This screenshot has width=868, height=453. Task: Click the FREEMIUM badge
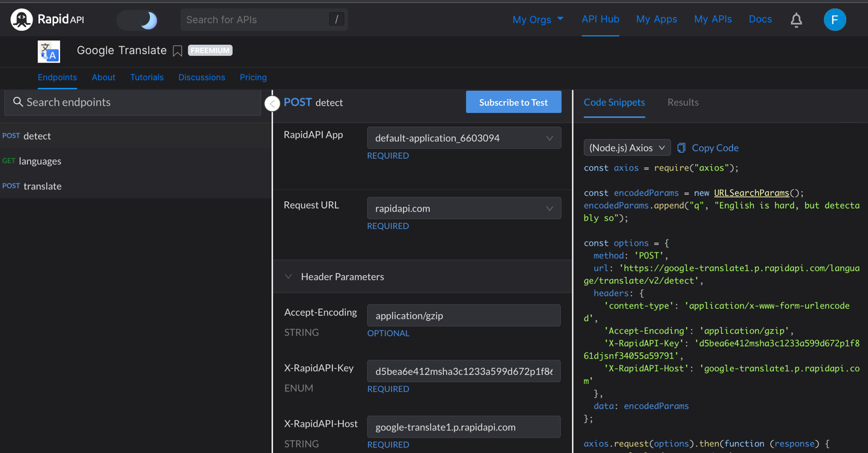210,50
